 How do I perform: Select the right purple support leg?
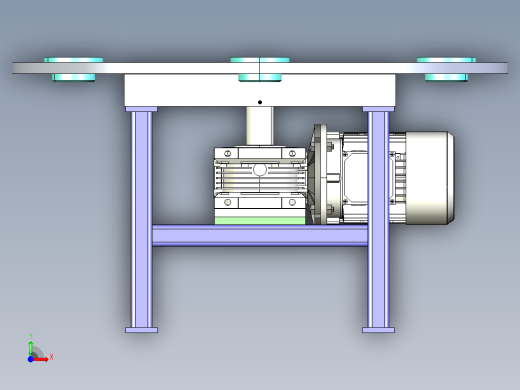click(378, 220)
